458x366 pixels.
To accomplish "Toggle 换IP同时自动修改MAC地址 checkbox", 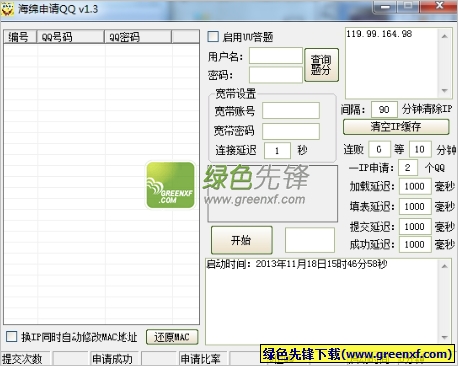I will coord(11,336).
